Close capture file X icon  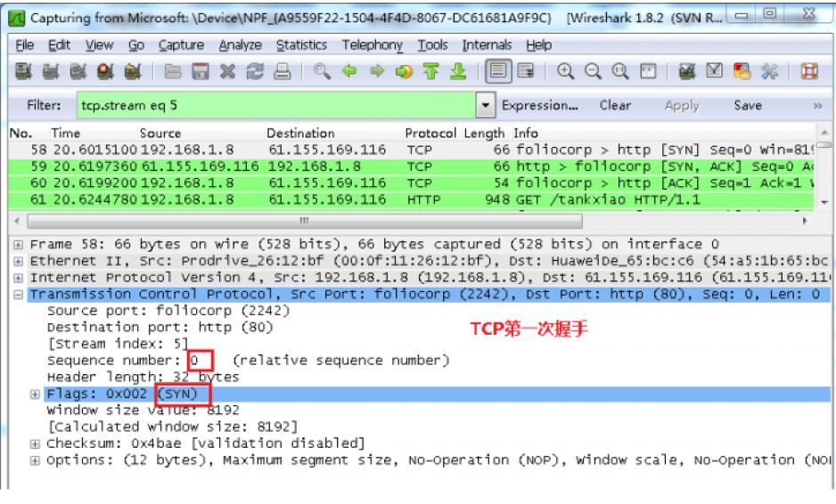[227, 71]
